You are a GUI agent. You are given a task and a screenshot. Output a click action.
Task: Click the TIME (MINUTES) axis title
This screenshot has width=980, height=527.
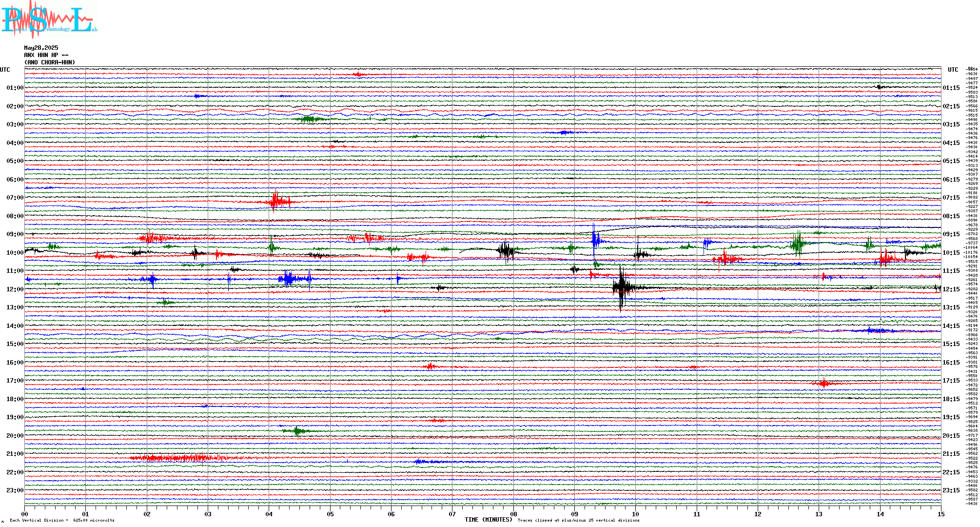488,520
